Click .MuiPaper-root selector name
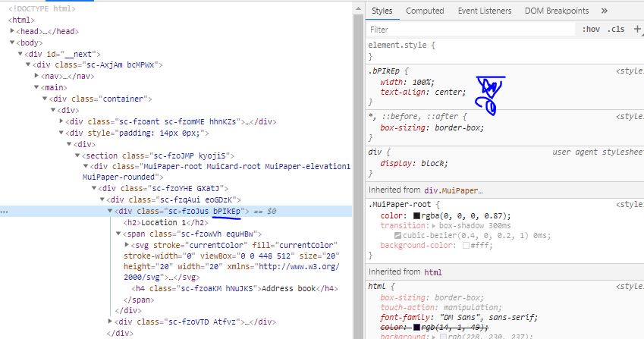 pos(399,204)
